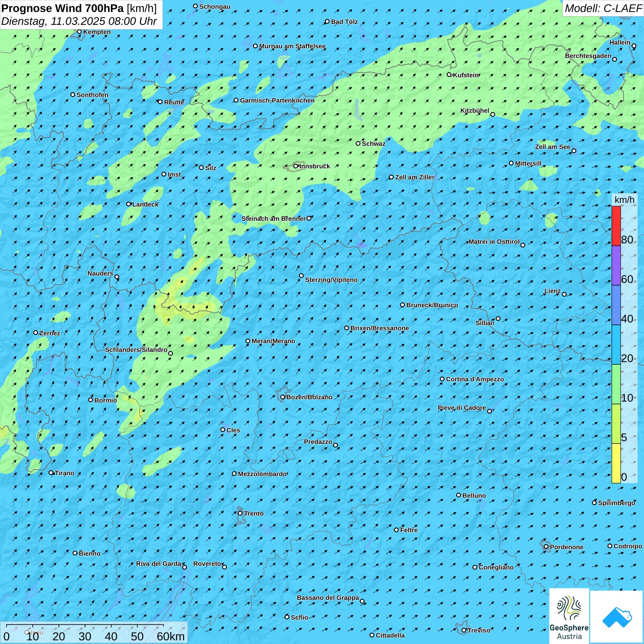The width and height of the screenshot is (644, 644).
Task: Click the Kitzbühel city marker
Action: [x=493, y=115]
